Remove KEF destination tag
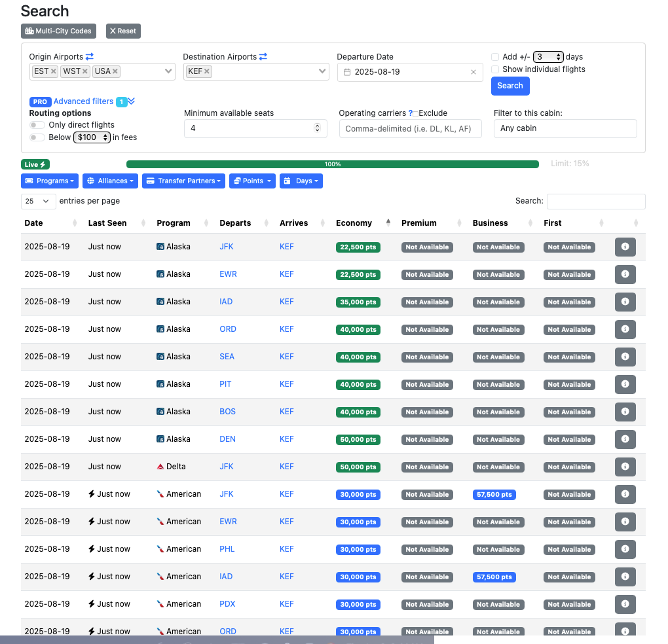Image resolution: width=668 pixels, height=644 pixels. click(207, 71)
